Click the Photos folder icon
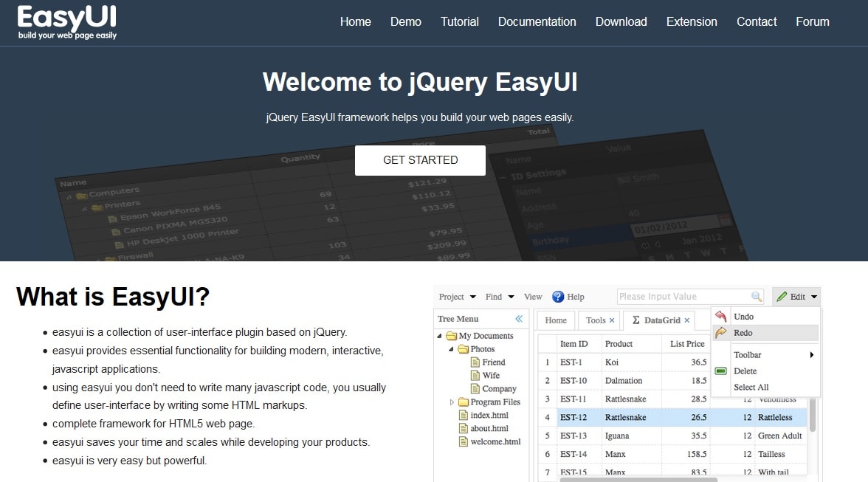This screenshot has height=482, width=868. pyautogui.click(x=464, y=349)
